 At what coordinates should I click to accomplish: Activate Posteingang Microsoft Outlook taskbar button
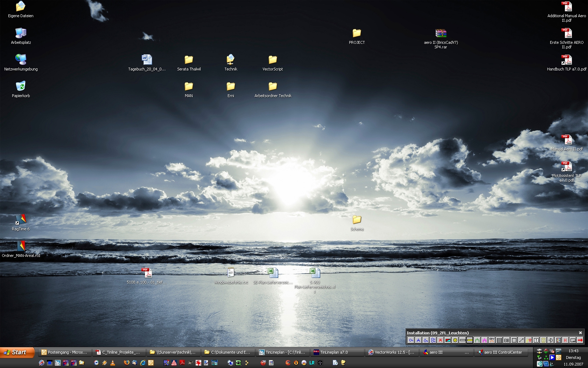(x=64, y=352)
